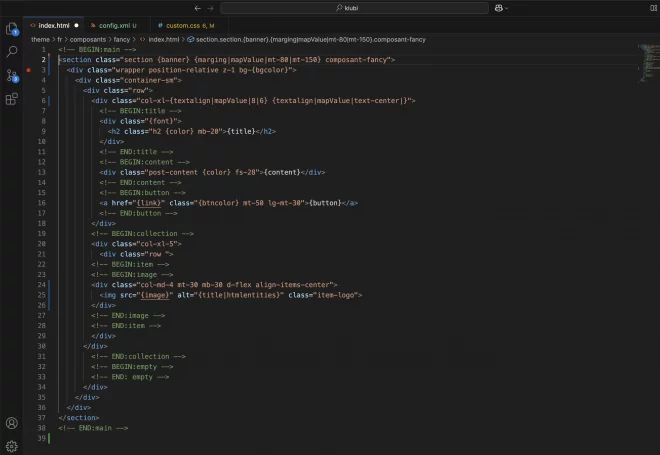
Task: Click the {title} placeholder on line 9
Action: (x=241, y=131)
